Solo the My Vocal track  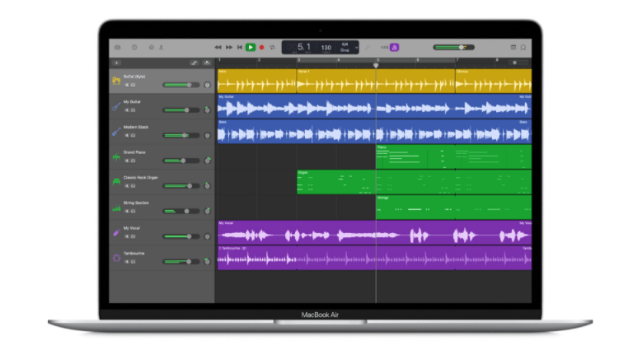[x=134, y=236]
